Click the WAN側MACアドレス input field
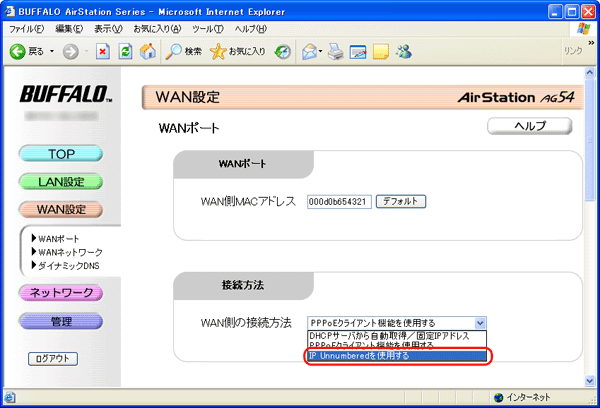 (339, 202)
